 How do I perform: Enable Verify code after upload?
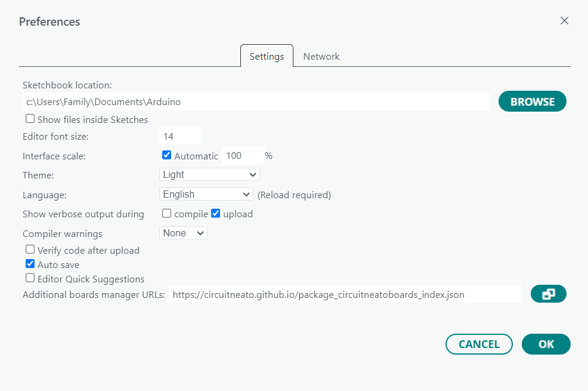click(x=30, y=250)
